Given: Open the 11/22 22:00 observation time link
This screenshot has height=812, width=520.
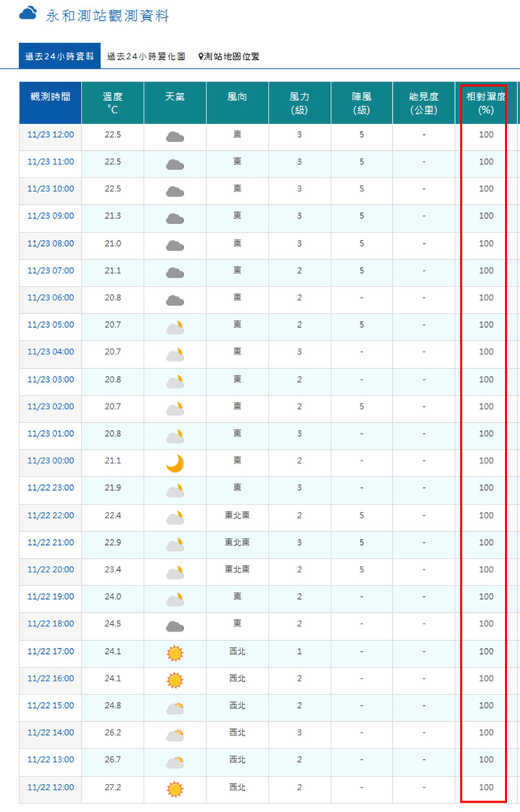Looking at the screenshot, I should (x=51, y=515).
